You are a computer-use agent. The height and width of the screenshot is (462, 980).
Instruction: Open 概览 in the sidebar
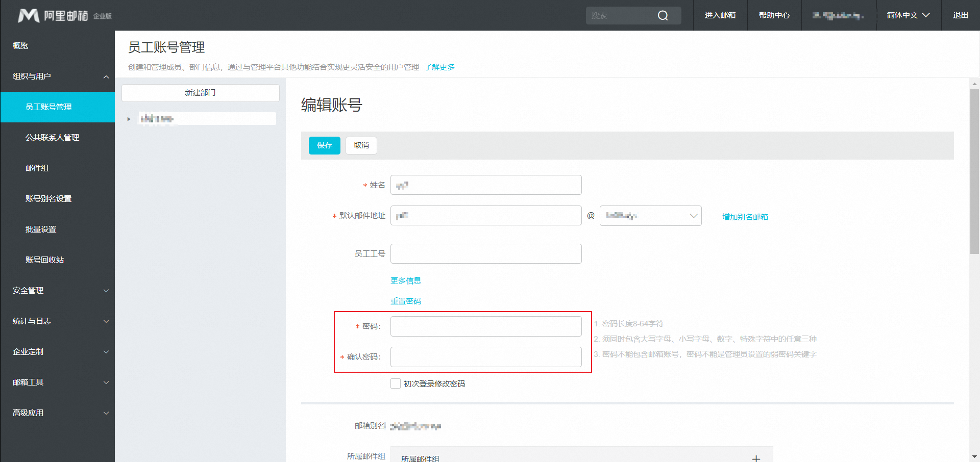pyautogui.click(x=57, y=46)
